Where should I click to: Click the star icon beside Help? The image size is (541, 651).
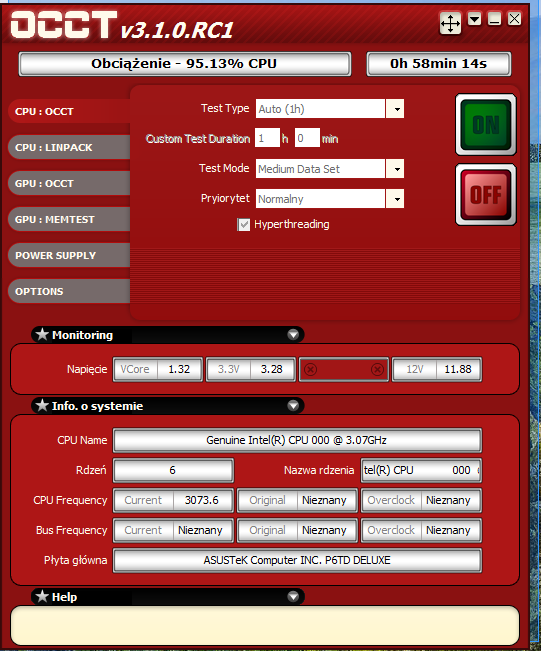[42, 597]
